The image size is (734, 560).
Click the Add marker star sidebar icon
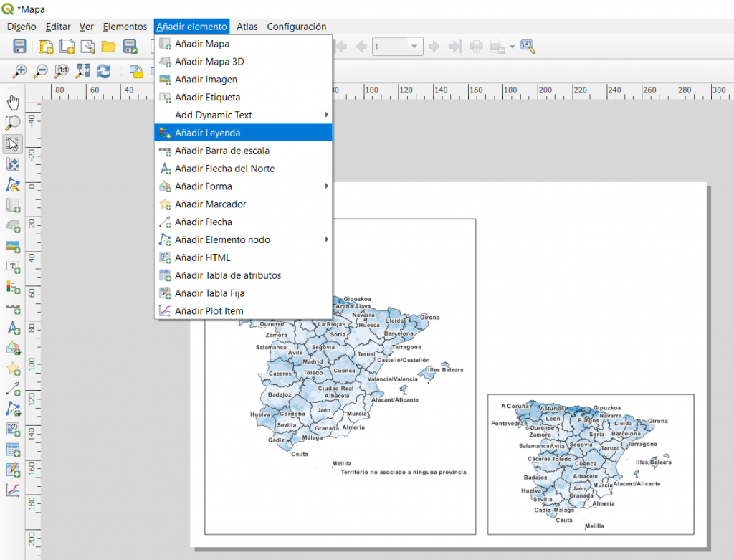[x=13, y=369]
